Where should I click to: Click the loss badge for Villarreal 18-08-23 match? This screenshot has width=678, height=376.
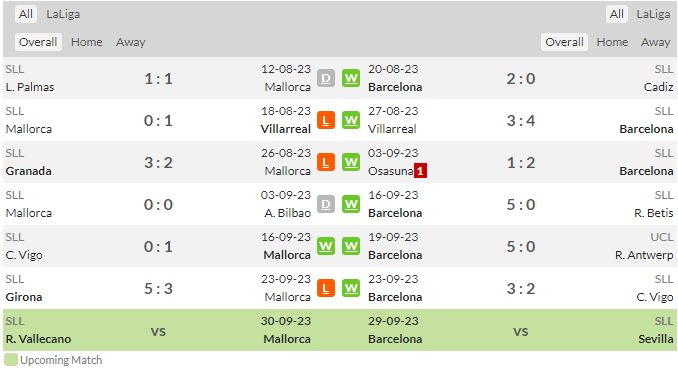click(x=326, y=120)
